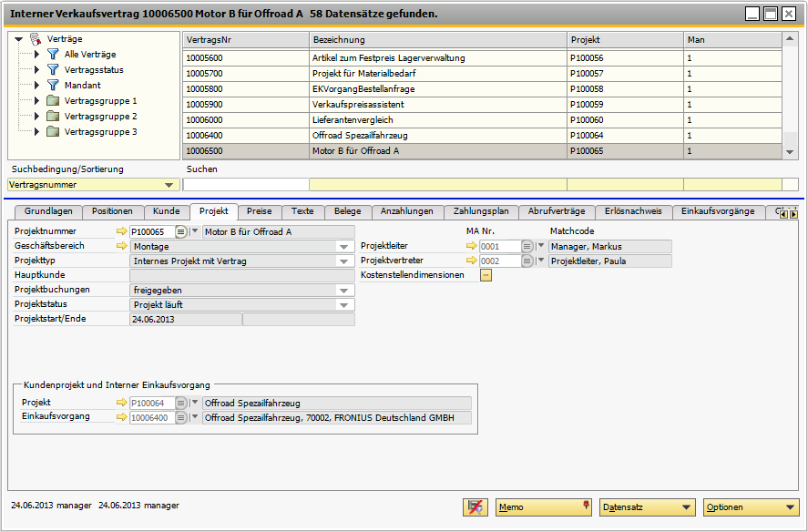Switch to the Zahlungsplan tab
The image size is (808, 532).
[481, 211]
